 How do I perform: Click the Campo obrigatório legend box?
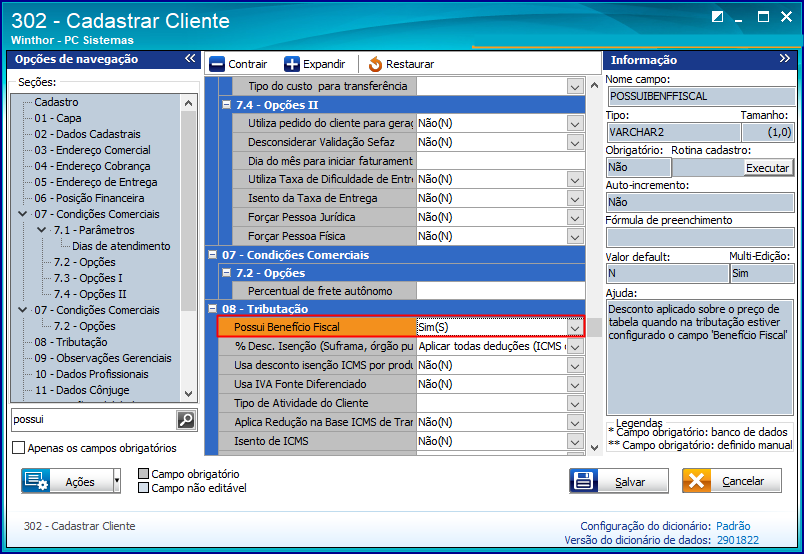click(x=144, y=473)
